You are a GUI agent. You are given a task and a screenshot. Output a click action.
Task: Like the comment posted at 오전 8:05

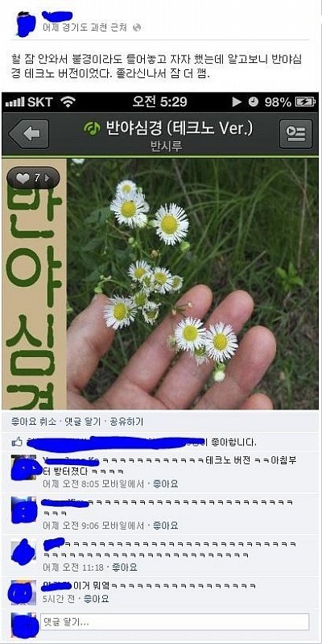click(x=165, y=484)
